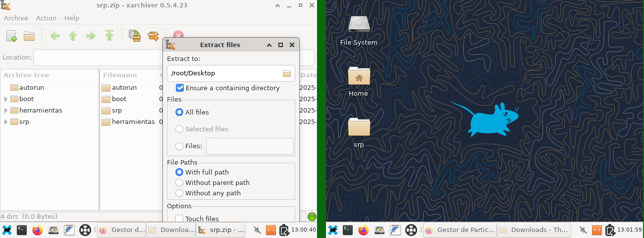Click the folder browse icon in Extract to field

point(287,73)
